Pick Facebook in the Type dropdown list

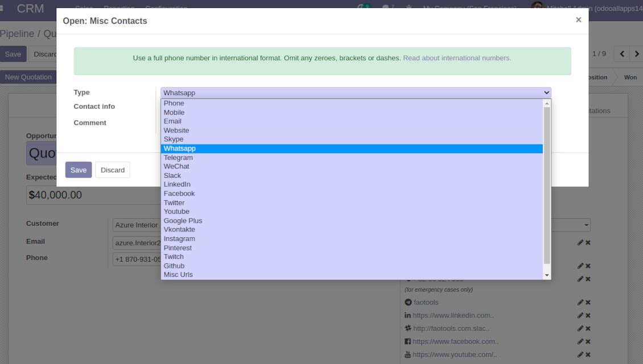[x=352, y=193]
